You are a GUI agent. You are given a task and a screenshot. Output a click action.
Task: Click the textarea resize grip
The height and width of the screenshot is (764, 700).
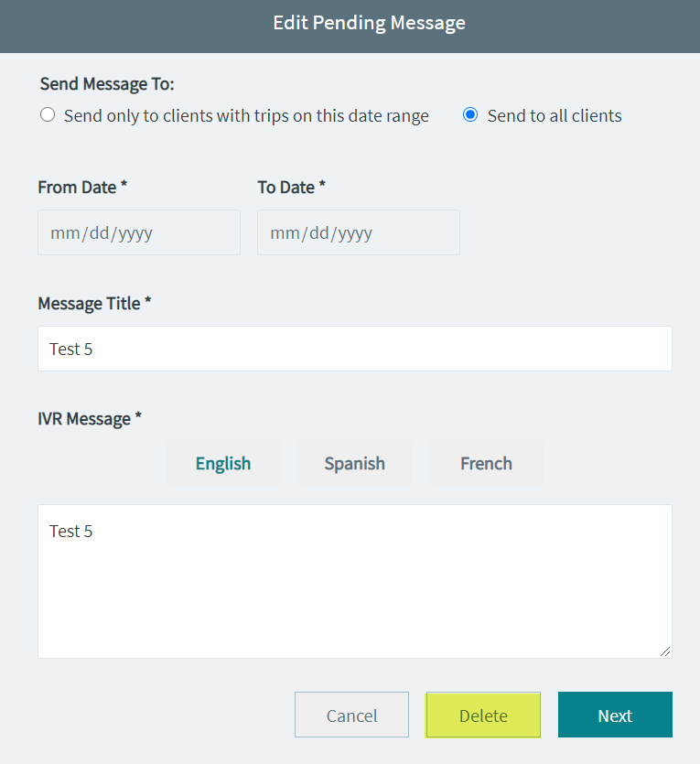(x=666, y=651)
